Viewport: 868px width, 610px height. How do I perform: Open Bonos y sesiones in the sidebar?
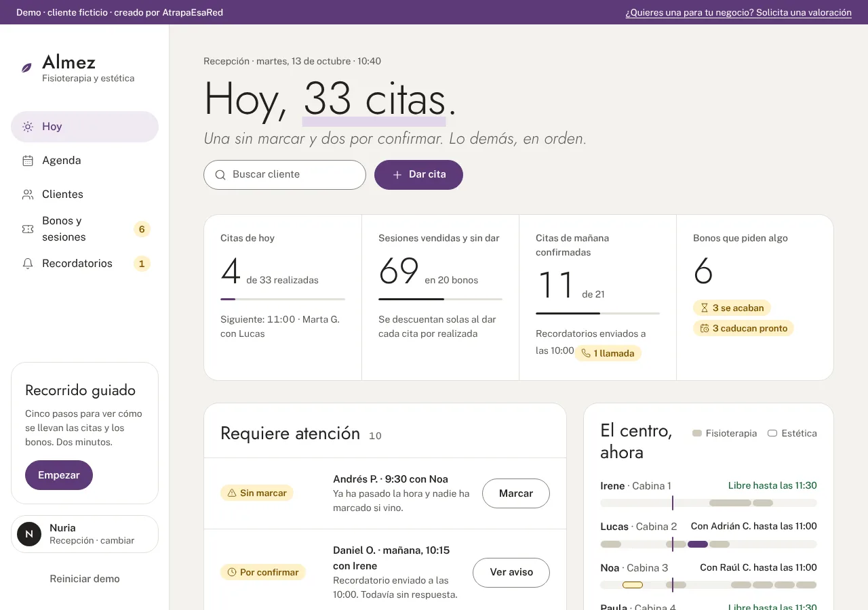coord(85,229)
